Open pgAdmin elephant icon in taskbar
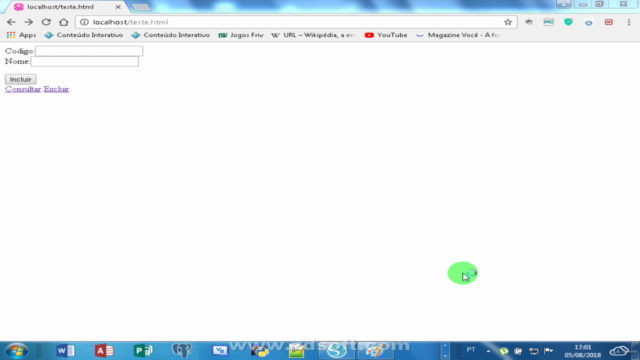The height and width of the screenshot is (360, 640). click(x=182, y=351)
